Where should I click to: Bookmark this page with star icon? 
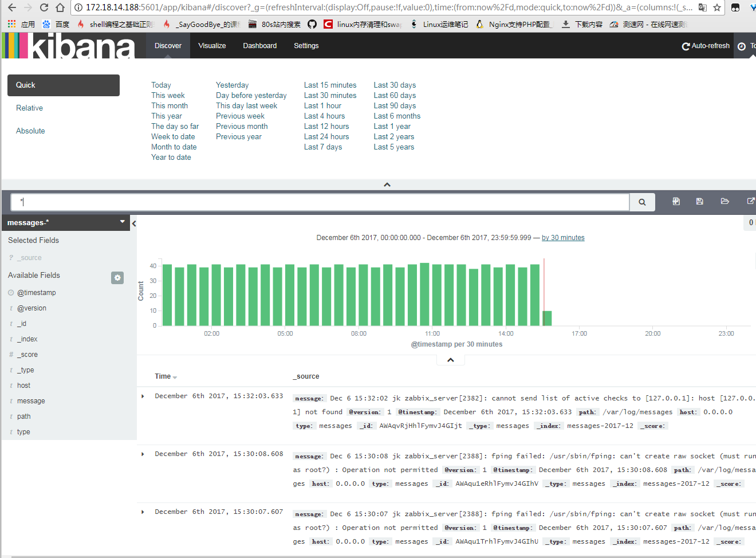(717, 8)
